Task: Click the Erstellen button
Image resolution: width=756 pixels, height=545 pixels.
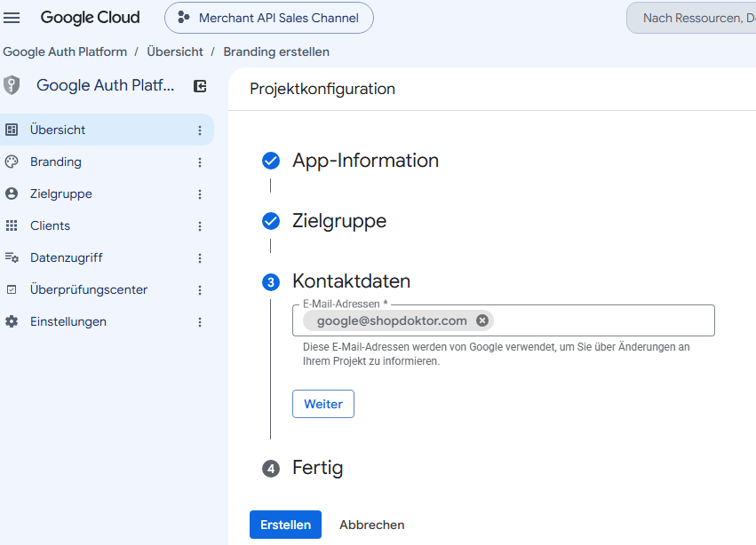Action: point(285,525)
